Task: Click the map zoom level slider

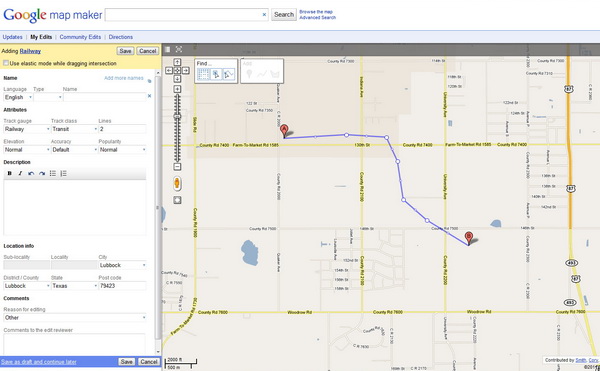Action: (177, 128)
